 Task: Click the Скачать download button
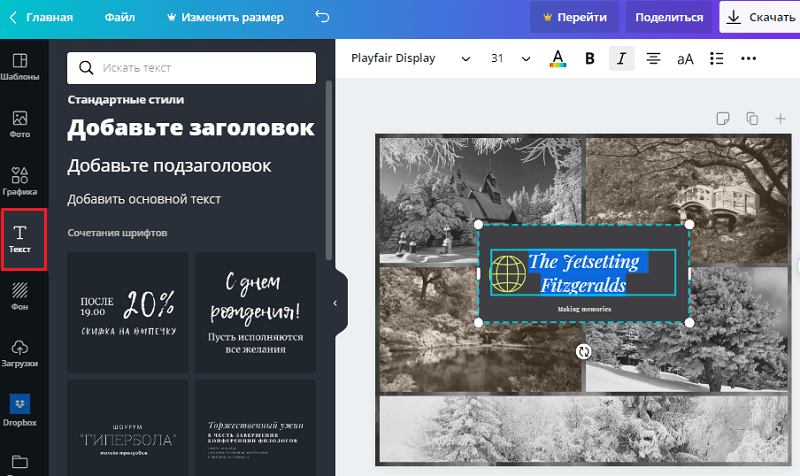[760, 17]
